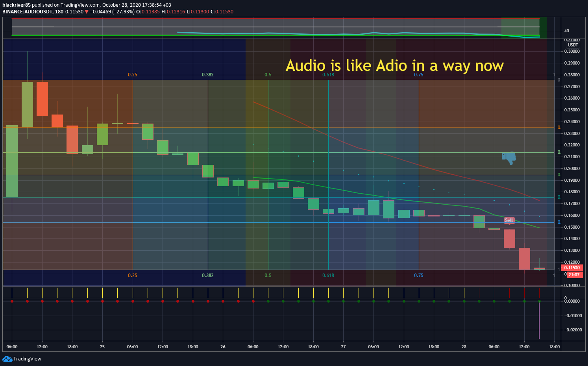This screenshot has height=366, width=588.
Task: Click the 0.15000 price axis label
Action: coord(572,227)
